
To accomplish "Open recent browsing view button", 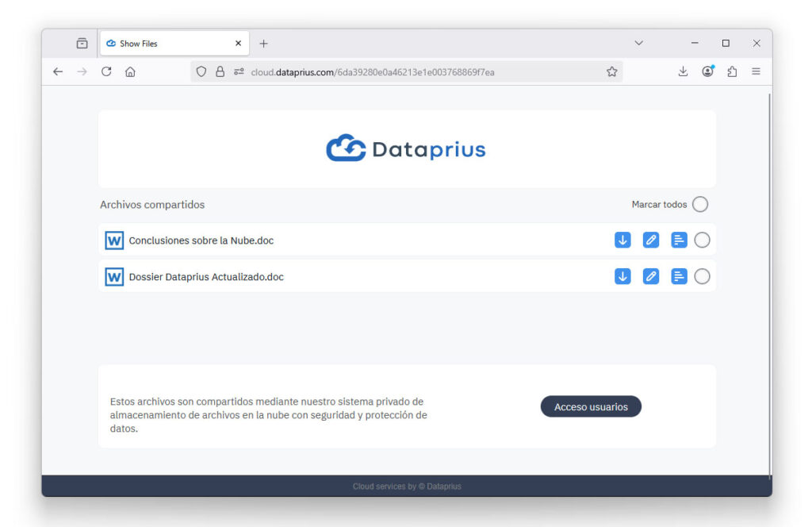I will coord(82,44).
